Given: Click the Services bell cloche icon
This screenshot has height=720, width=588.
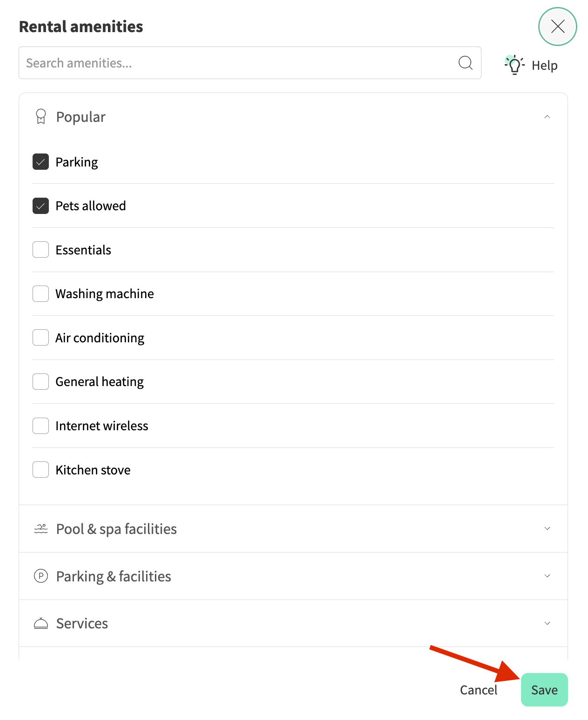Looking at the screenshot, I should [41, 623].
